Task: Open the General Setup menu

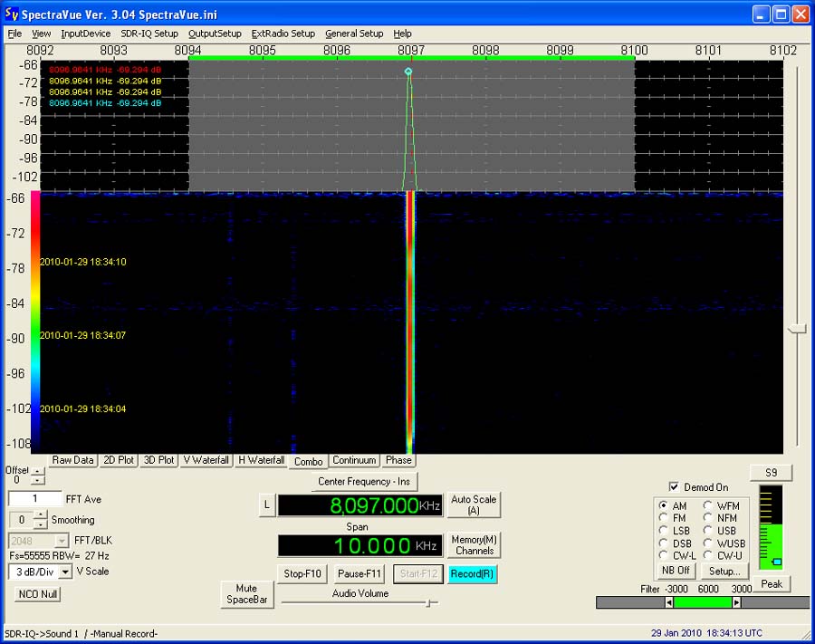Action: click(x=354, y=34)
